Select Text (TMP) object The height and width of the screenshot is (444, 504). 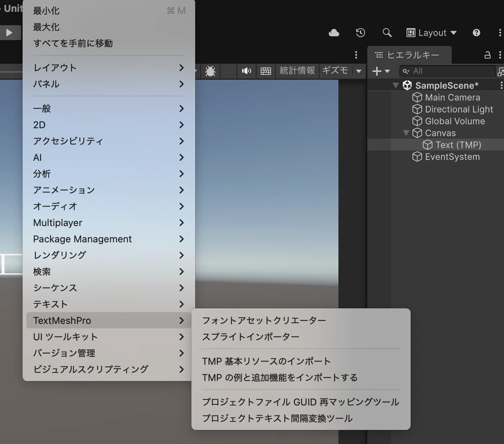458,145
